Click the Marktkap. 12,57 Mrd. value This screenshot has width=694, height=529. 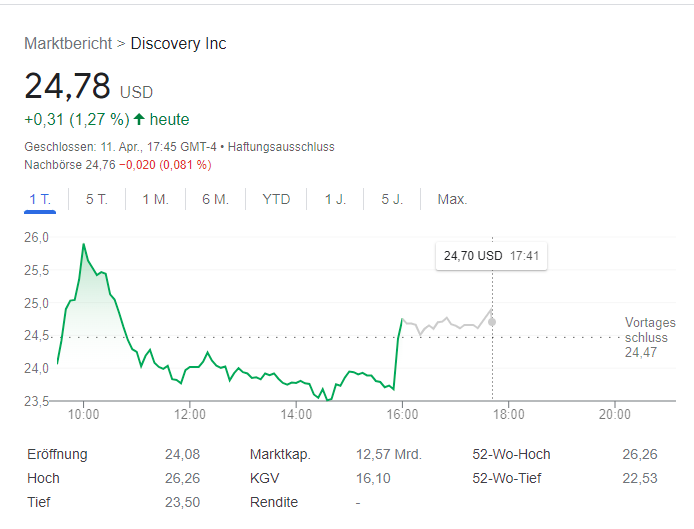(x=389, y=454)
